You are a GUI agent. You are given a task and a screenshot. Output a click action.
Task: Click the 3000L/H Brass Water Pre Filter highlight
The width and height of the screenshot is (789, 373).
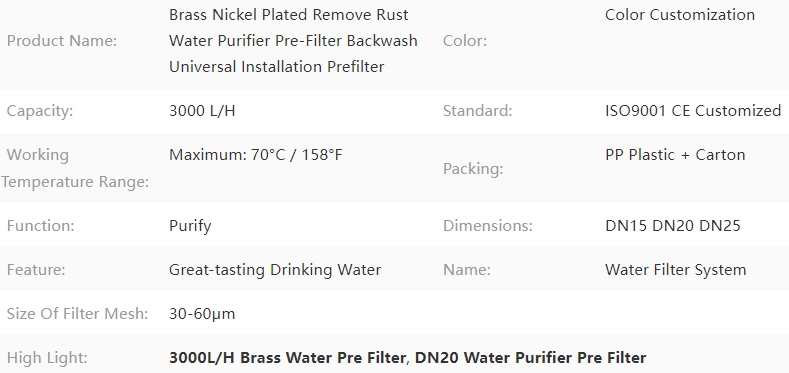pos(287,358)
